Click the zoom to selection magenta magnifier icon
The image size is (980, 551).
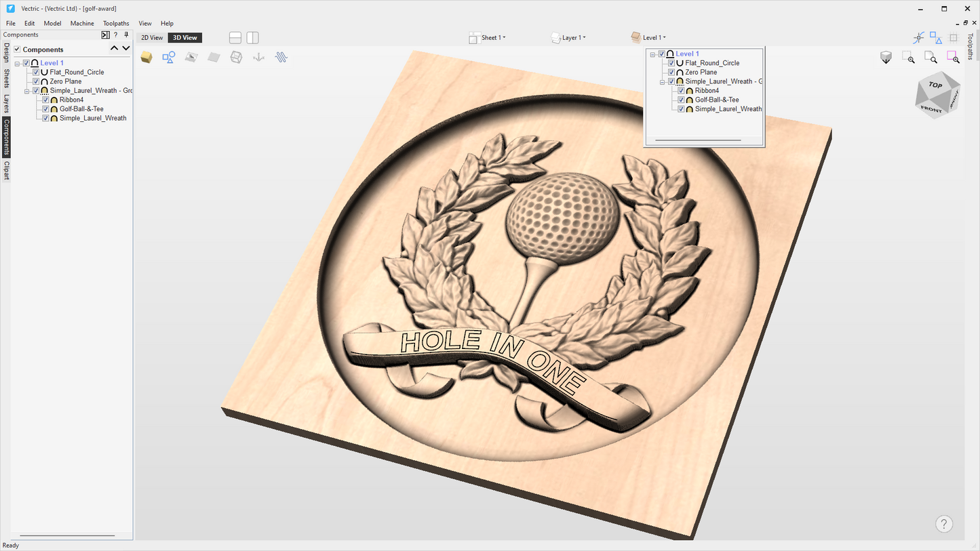[953, 57]
